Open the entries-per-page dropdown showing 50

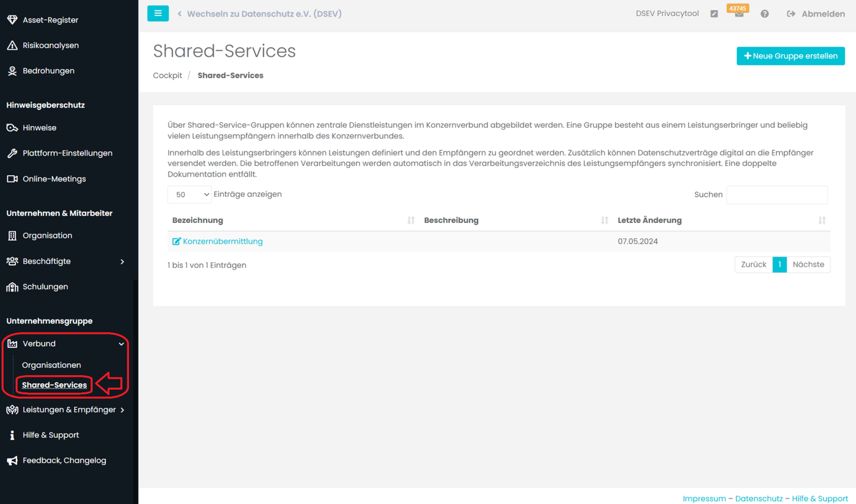(x=190, y=194)
